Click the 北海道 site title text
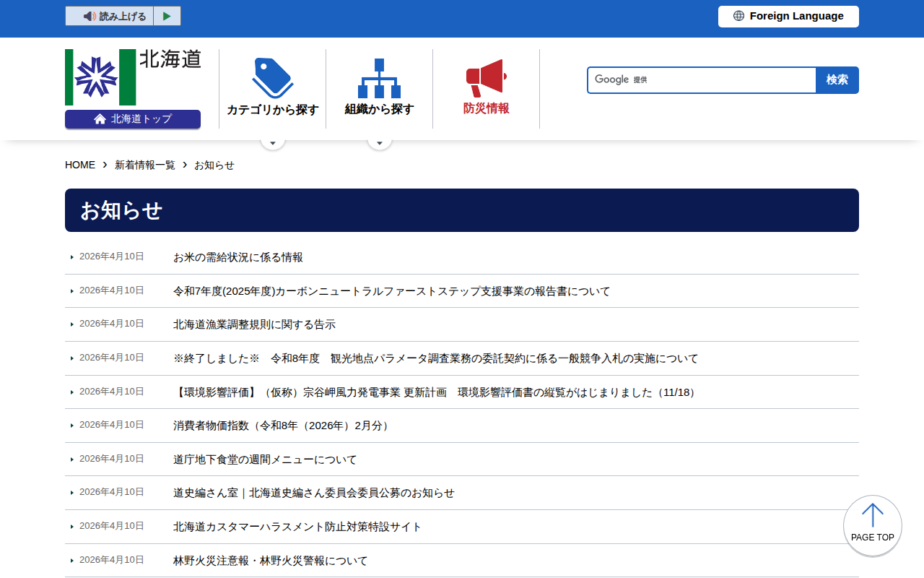Image resolution: width=924 pixels, height=578 pixels. point(170,59)
